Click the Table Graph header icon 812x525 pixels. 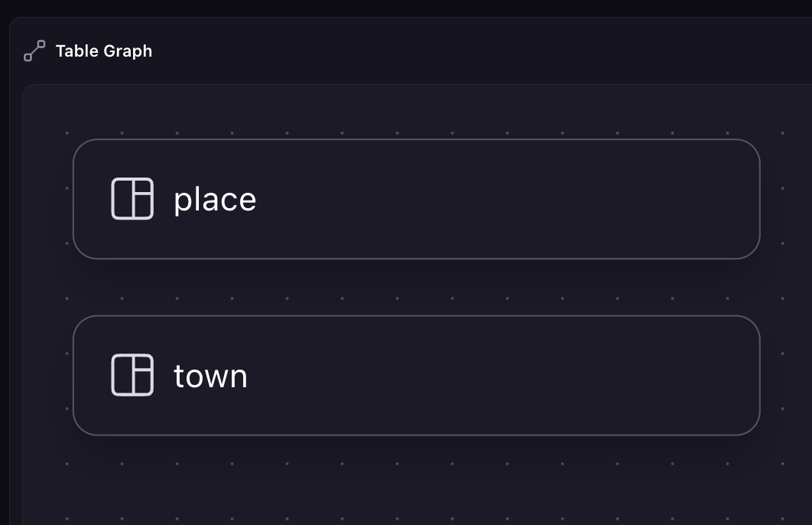[x=34, y=51]
